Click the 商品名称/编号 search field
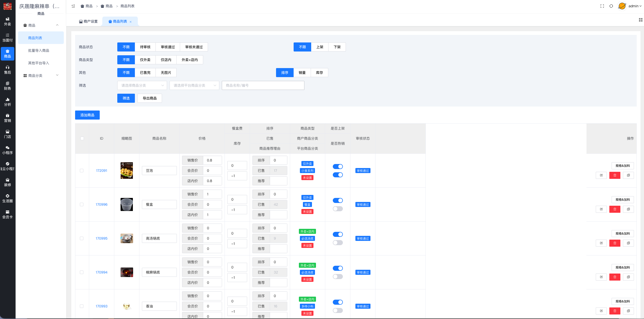This screenshot has height=319, width=644. [263, 85]
